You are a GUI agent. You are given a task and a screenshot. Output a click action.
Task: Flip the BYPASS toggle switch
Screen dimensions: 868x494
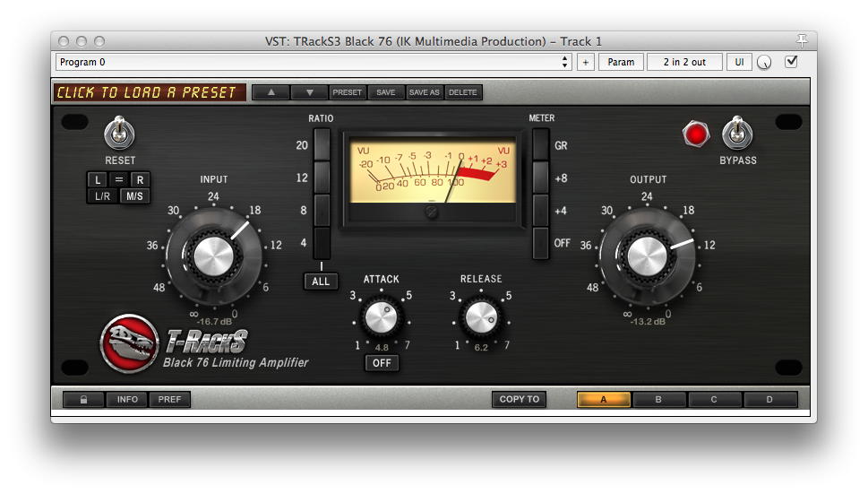[x=737, y=133]
